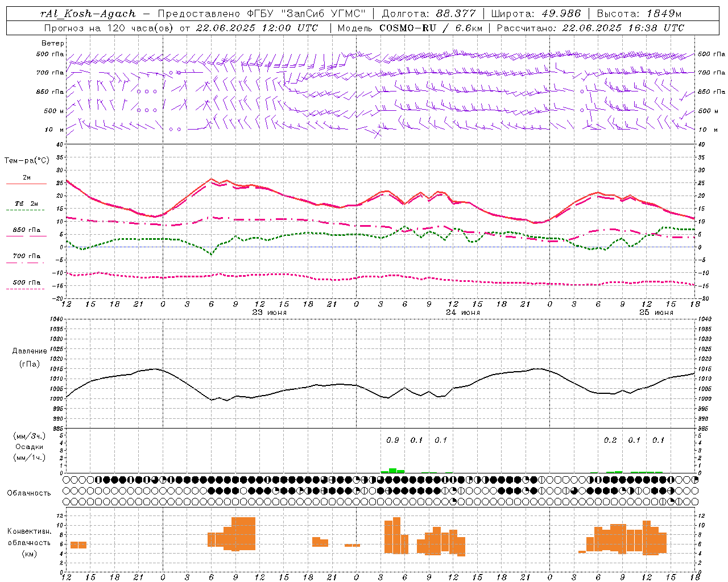Viewport: 728px width, 582px height.
Task: Click the '25 июня' date label
Action: (x=656, y=313)
